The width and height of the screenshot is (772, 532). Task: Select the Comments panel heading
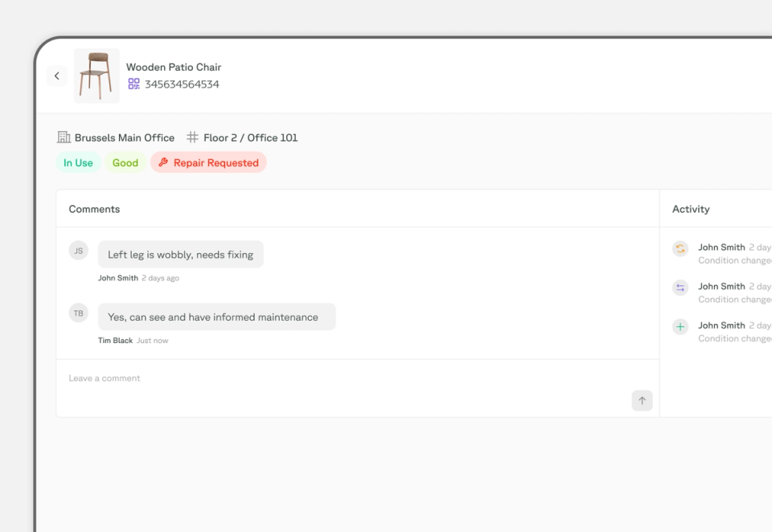point(95,209)
